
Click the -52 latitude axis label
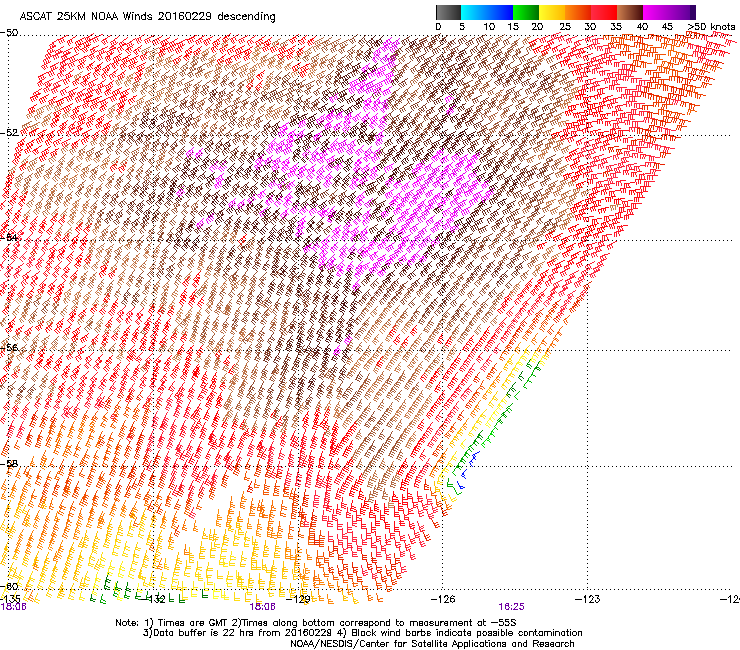tap(9, 133)
